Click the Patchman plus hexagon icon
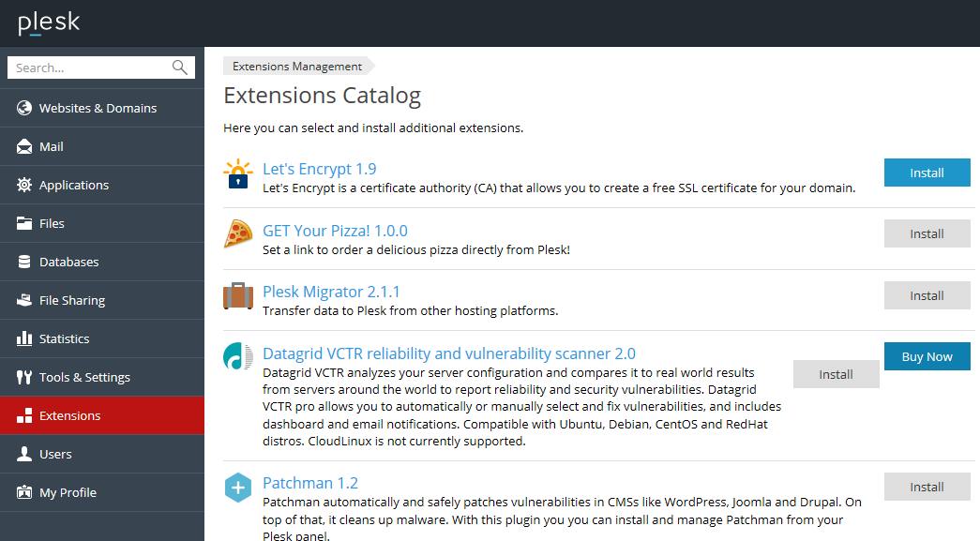 coord(238,488)
